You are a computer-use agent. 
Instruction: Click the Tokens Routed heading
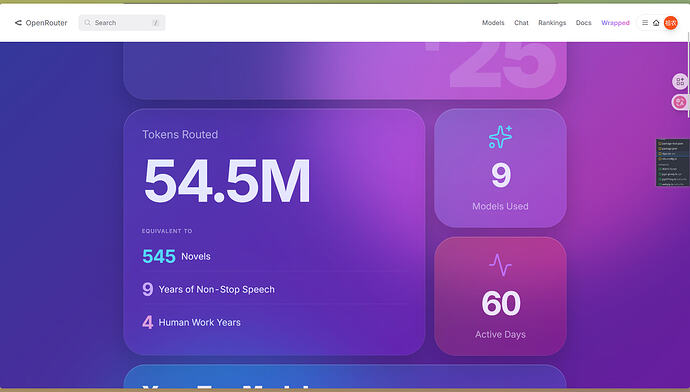point(180,135)
